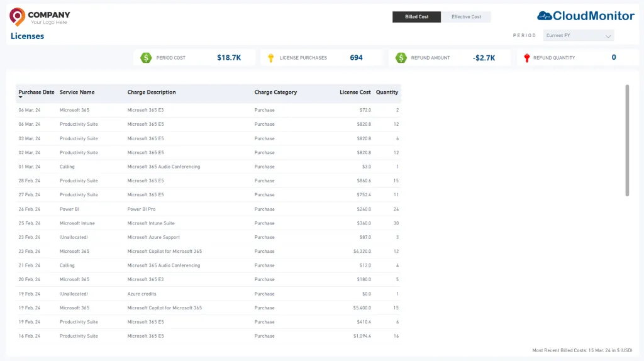Image resolution: width=644 pixels, height=361 pixels.
Task: Click the $180.0 license cost cell
Action: click(364, 279)
